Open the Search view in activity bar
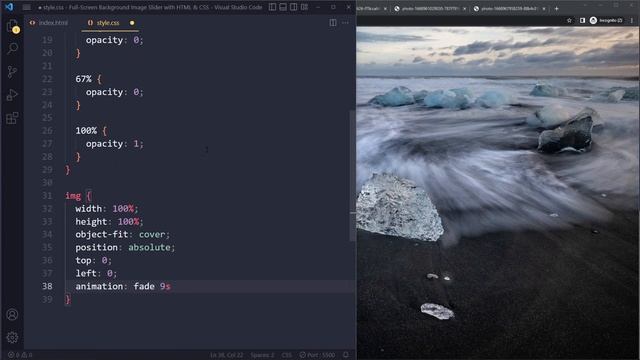 pos(12,49)
